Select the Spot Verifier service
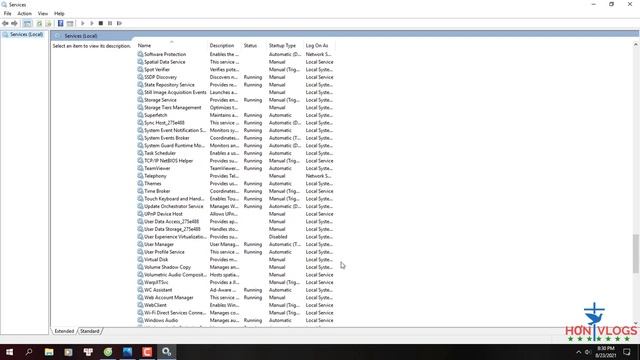640x360 pixels. [x=157, y=70]
